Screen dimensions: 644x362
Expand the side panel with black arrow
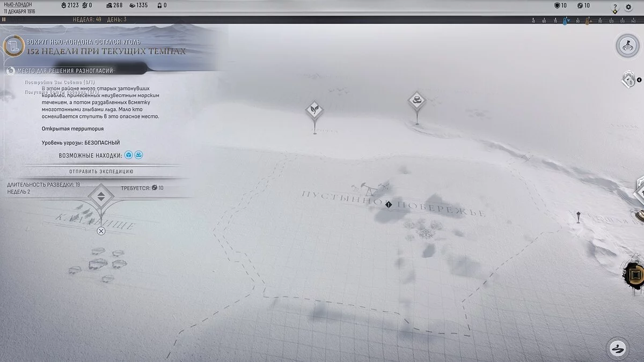[639, 80]
